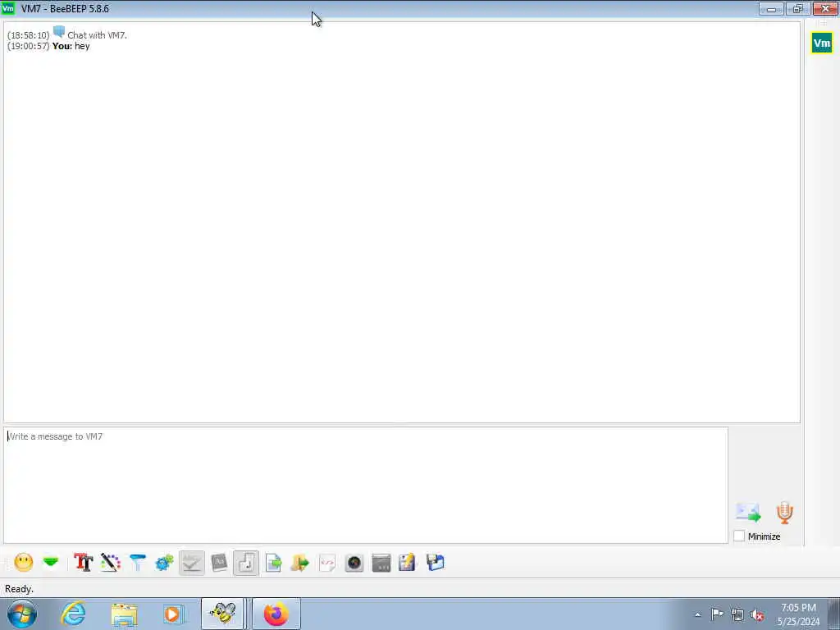Image resolution: width=840 pixels, height=630 pixels.
Task: Click the dark gray window icon
Action: click(381, 563)
